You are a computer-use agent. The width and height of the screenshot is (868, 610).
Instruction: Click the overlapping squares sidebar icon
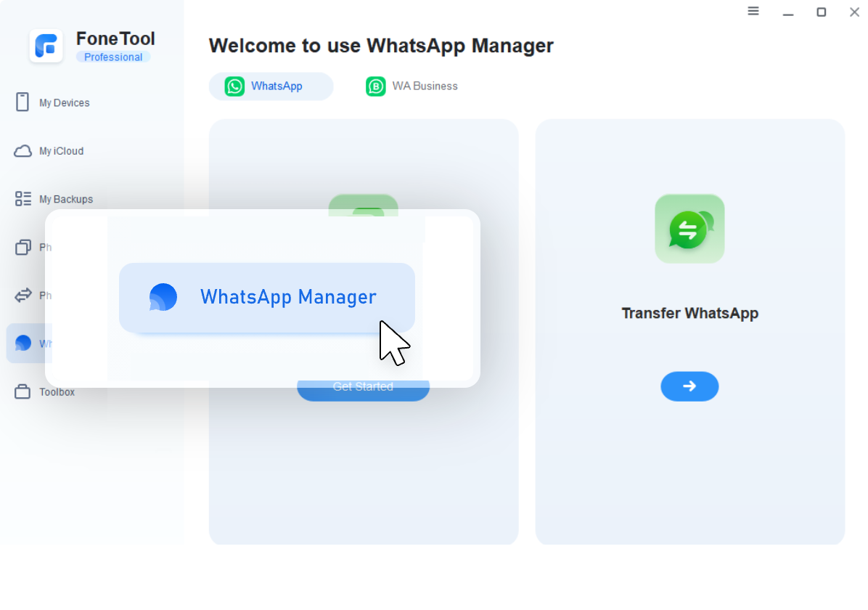pyautogui.click(x=23, y=248)
